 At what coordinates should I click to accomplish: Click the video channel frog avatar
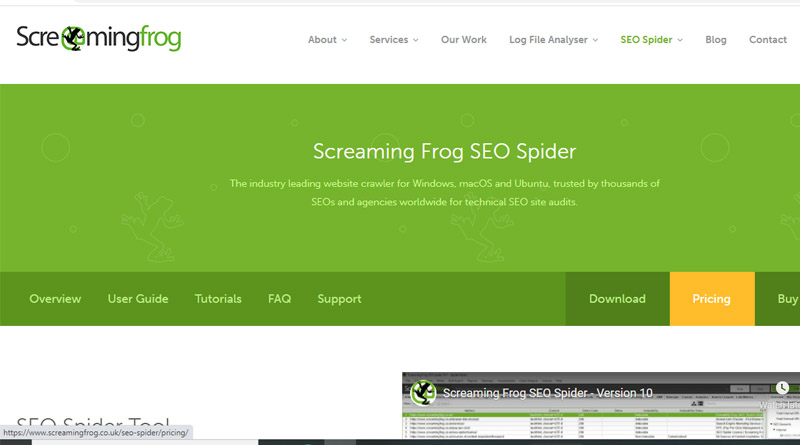coord(423,393)
